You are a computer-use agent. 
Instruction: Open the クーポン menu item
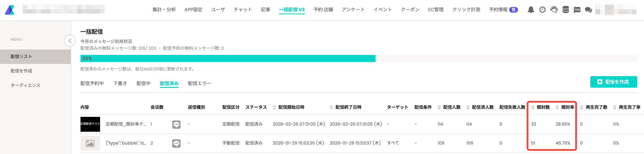(410, 10)
